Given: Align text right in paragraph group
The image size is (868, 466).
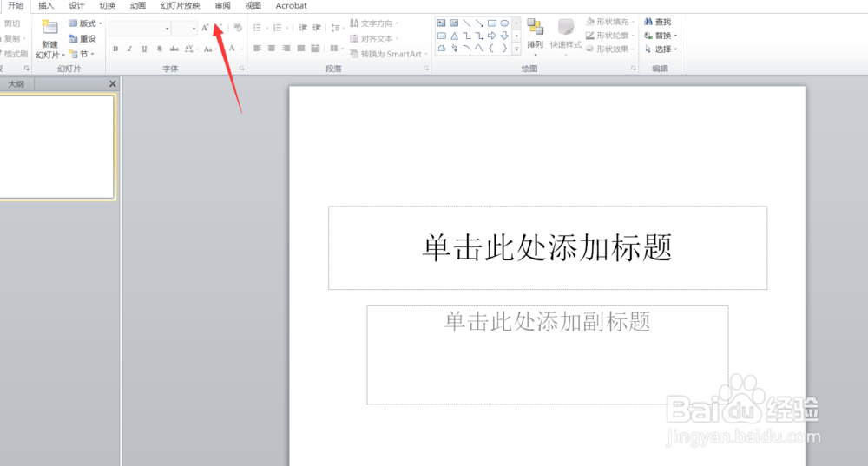Looking at the screenshot, I should click(x=286, y=49).
